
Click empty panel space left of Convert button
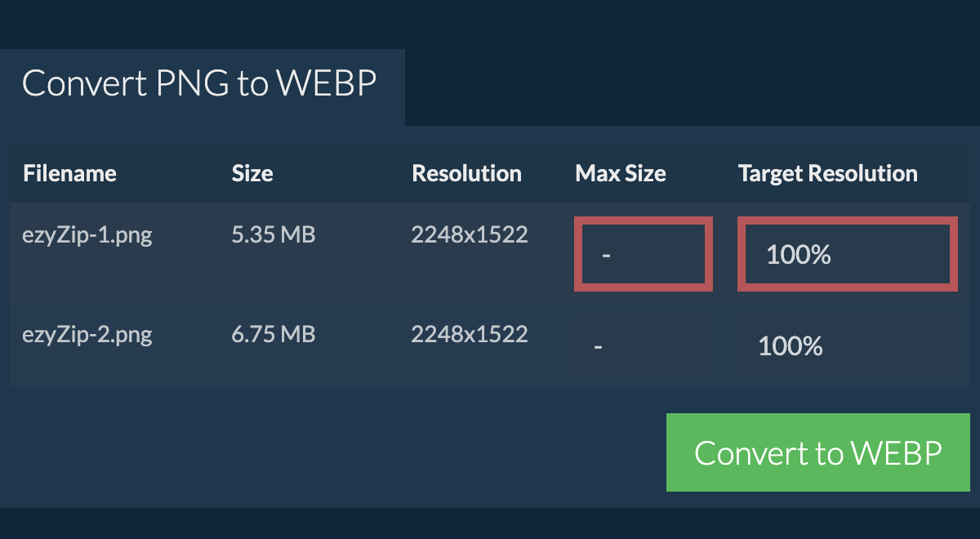point(327,452)
